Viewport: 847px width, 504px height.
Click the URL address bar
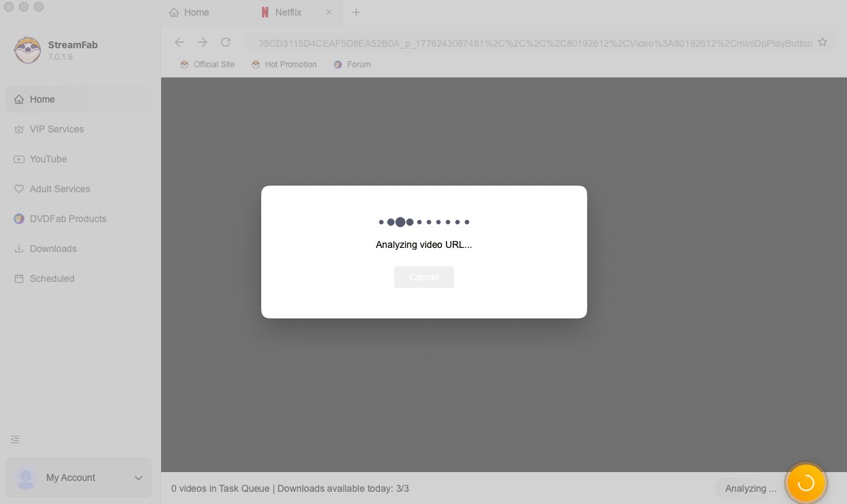coord(530,43)
